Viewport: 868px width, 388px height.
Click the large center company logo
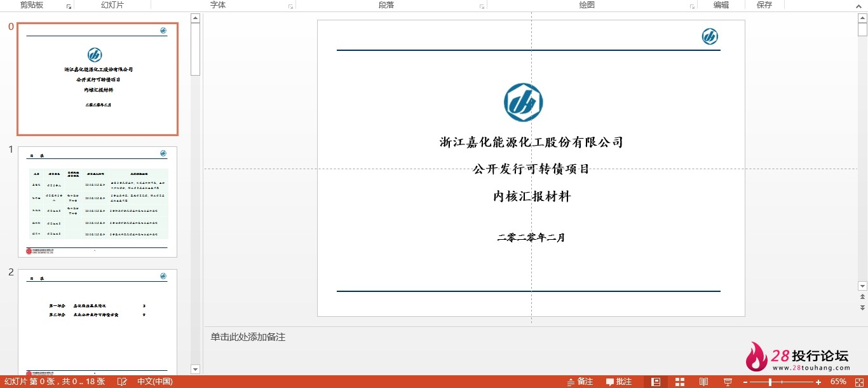tap(523, 102)
